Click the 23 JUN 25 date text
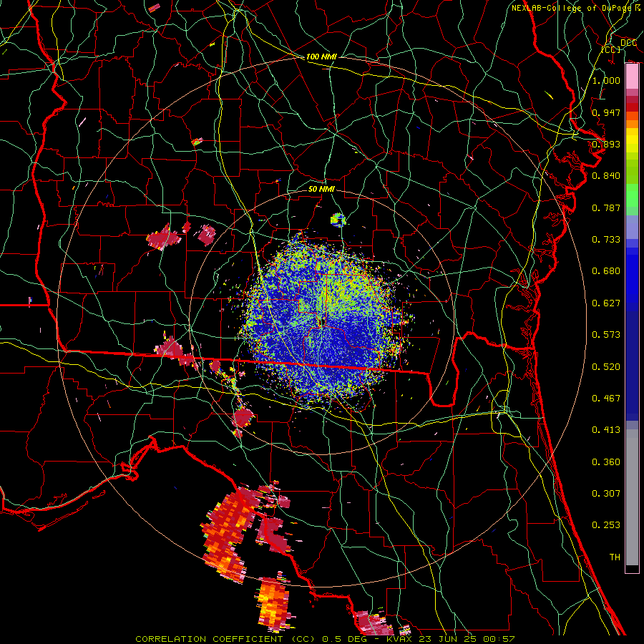The width and height of the screenshot is (644, 644). 449,639
